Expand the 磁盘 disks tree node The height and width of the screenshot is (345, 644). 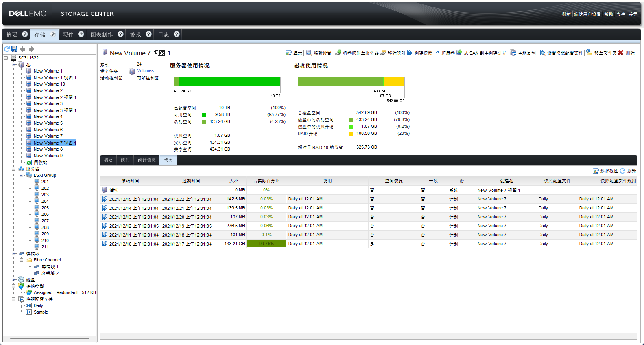(13, 279)
